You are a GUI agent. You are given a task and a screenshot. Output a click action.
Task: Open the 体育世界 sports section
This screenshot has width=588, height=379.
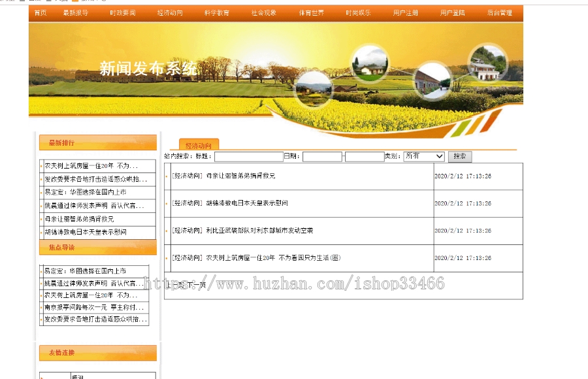310,12
